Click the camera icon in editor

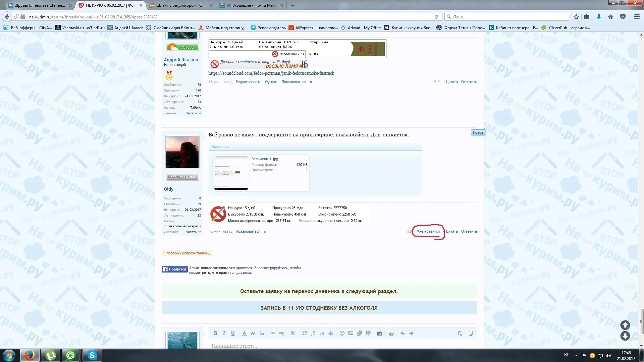[379, 333]
